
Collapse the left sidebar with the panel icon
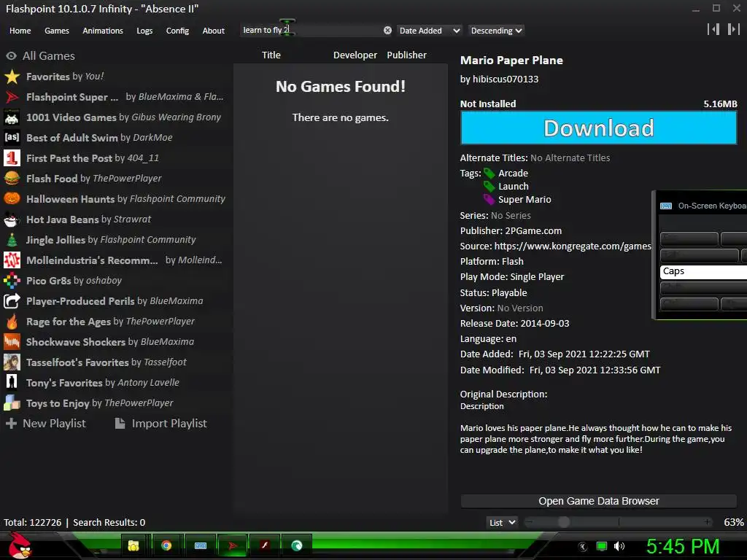coord(713,29)
